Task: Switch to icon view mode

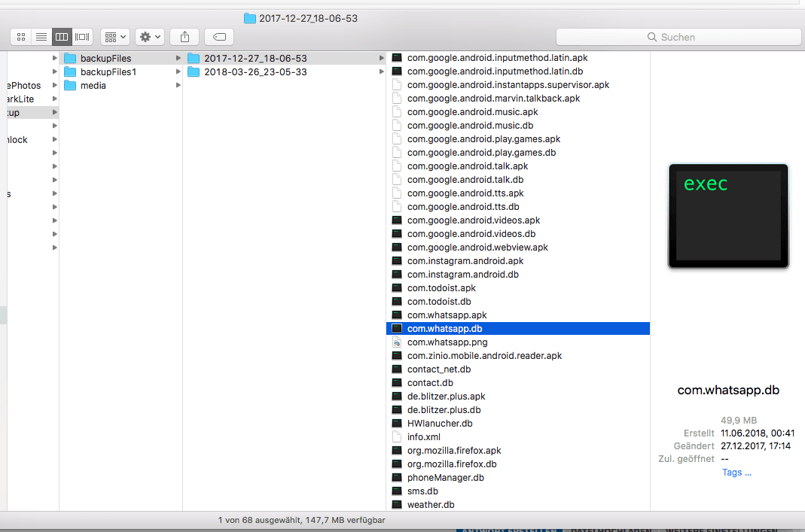Action: point(21,37)
